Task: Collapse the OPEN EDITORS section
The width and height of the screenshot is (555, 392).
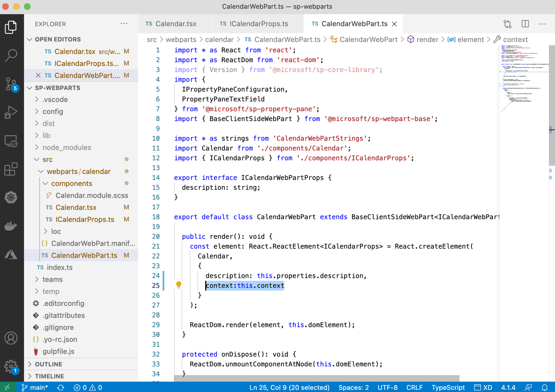Action: [x=58, y=39]
